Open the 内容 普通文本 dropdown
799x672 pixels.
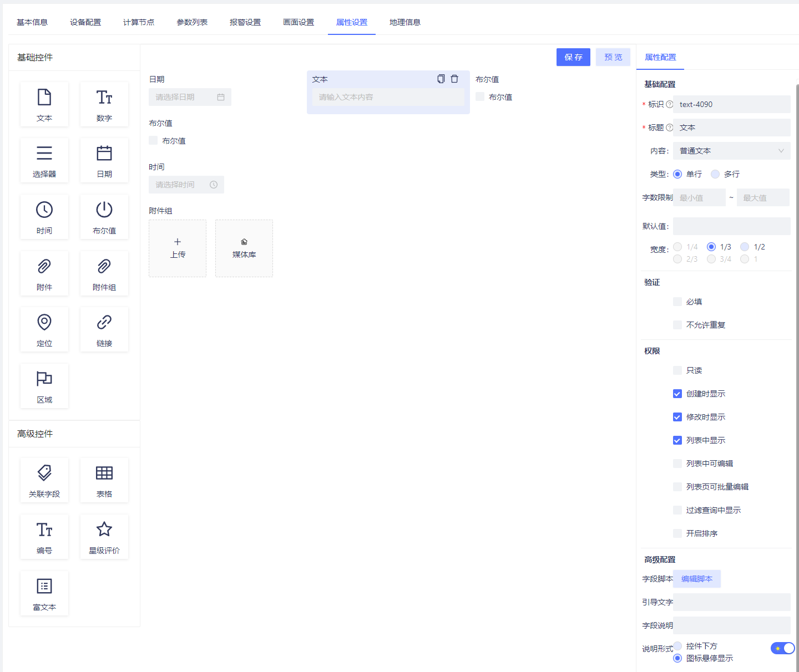point(732,151)
